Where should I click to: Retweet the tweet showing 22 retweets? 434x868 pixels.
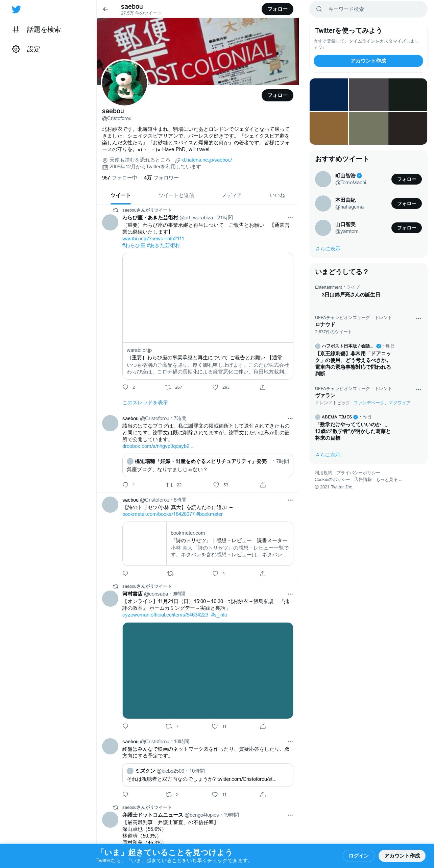pyautogui.click(x=169, y=485)
